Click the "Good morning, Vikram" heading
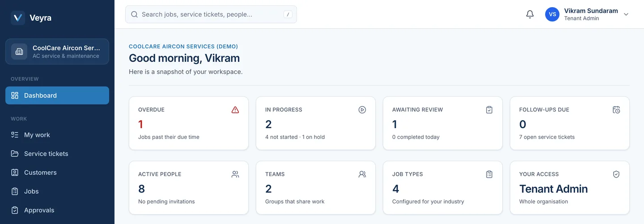Viewport: 644px width, 224px height. 184,58
